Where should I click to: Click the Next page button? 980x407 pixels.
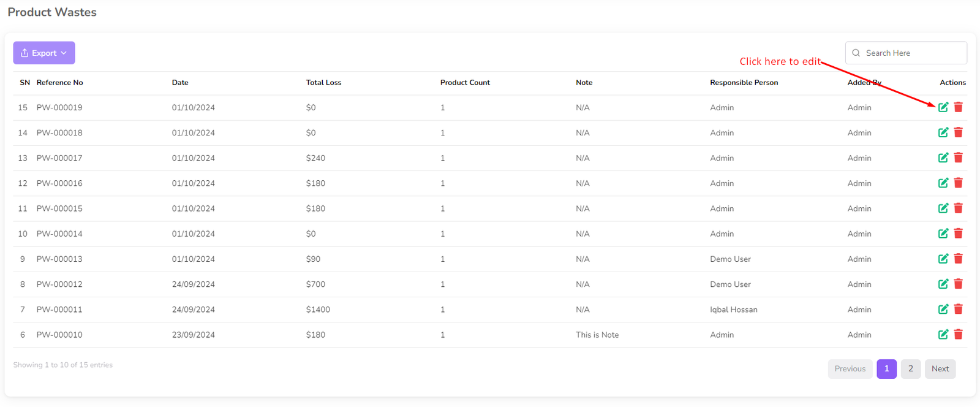click(x=940, y=368)
